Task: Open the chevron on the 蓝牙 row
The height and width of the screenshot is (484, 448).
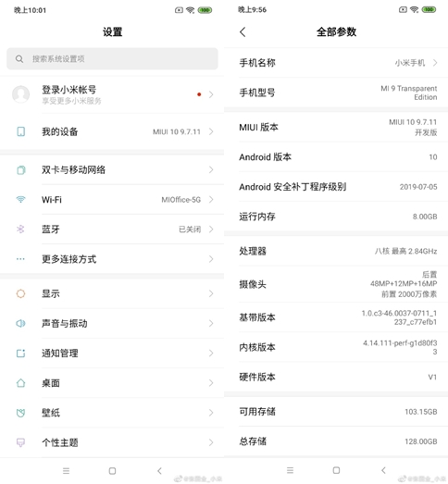Action: pyautogui.click(x=211, y=229)
